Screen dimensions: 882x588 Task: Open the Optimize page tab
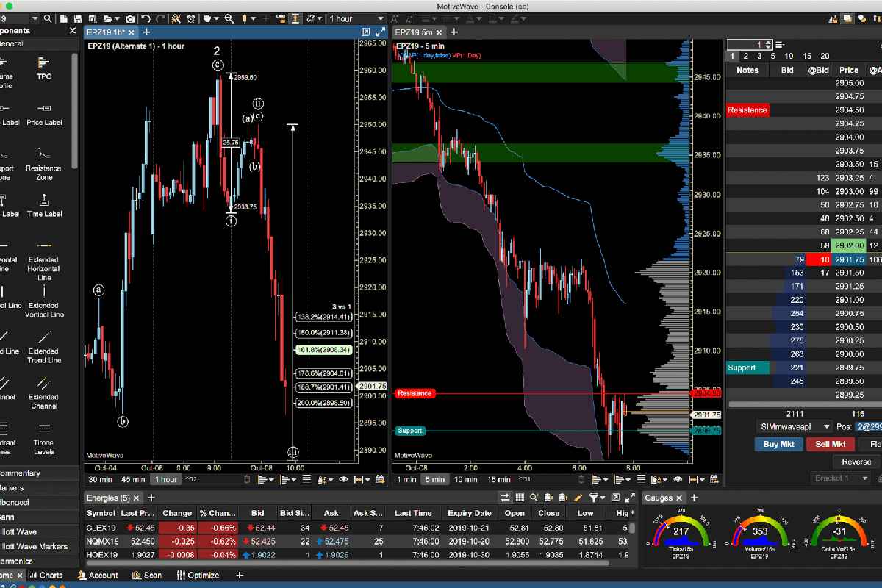point(198,576)
